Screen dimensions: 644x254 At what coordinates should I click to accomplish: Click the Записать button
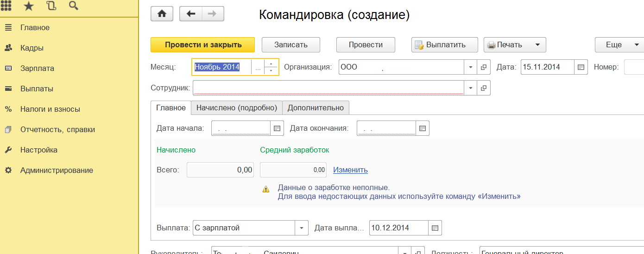(291, 45)
